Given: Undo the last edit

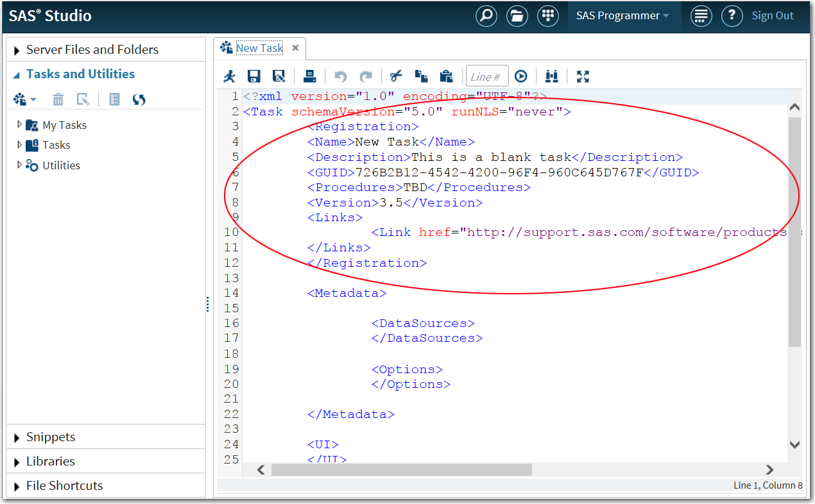Looking at the screenshot, I should point(340,76).
